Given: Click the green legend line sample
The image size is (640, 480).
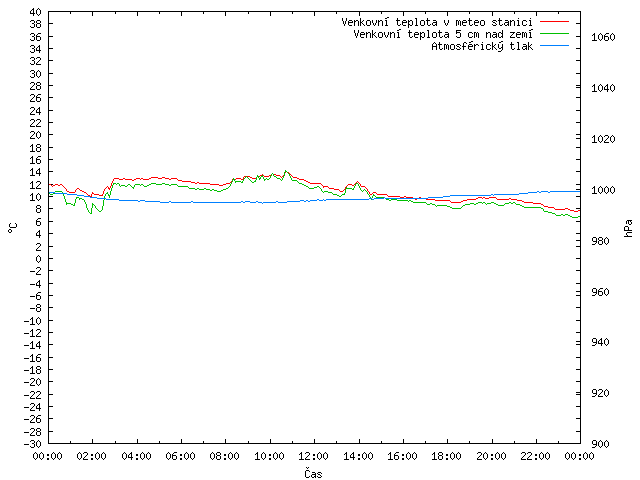Looking at the screenshot, I should point(554,34).
